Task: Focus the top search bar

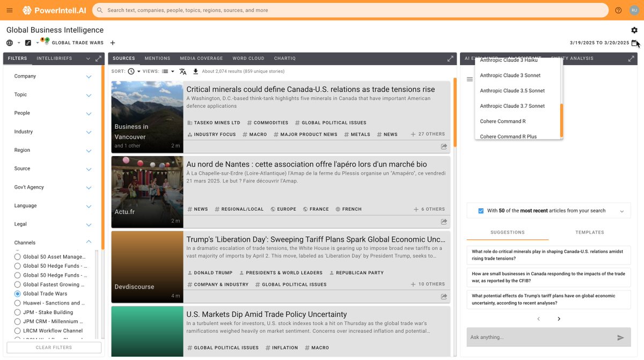Action: point(350,10)
